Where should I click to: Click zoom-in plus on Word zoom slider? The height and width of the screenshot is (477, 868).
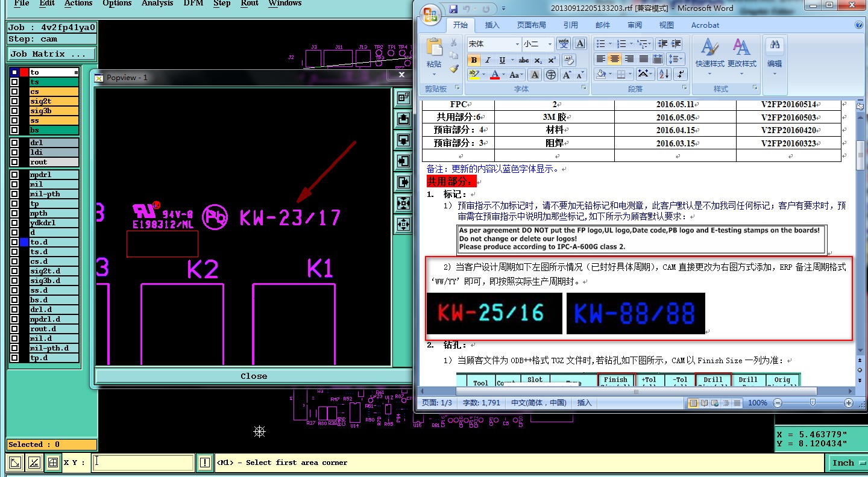tap(849, 403)
